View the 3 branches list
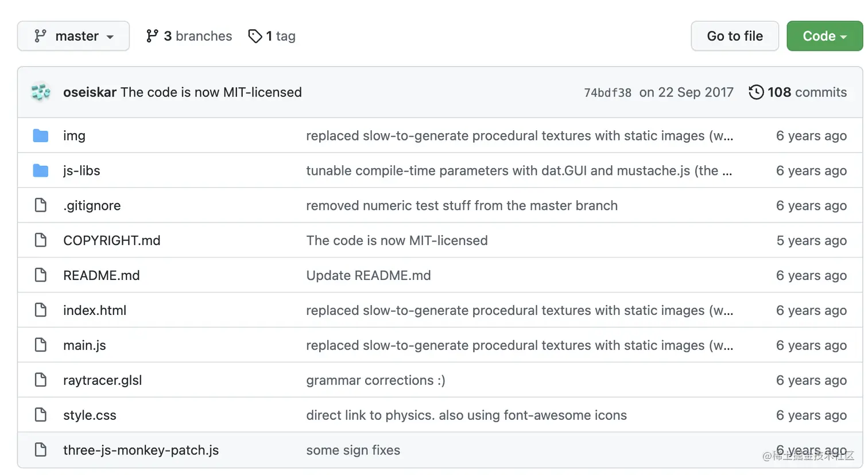This screenshot has width=868, height=475. [189, 36]
